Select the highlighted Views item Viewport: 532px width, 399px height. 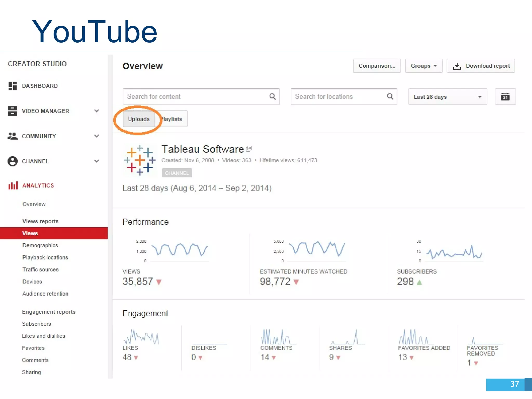pyautogui.click(x=54, y=233)
